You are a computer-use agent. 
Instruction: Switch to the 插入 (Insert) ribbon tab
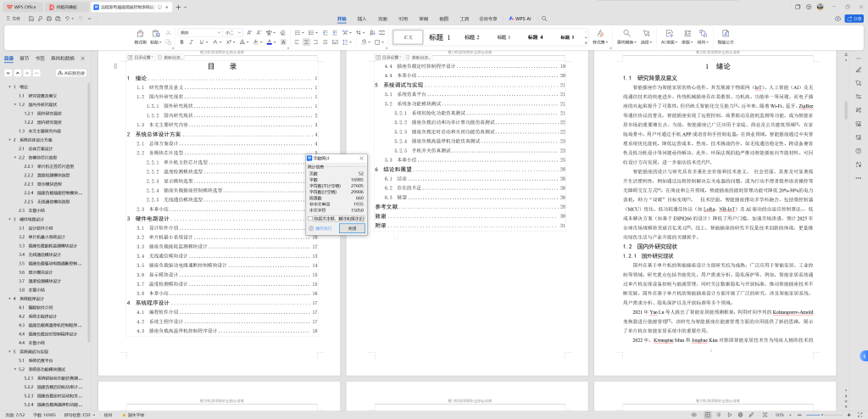coord(362,18)
